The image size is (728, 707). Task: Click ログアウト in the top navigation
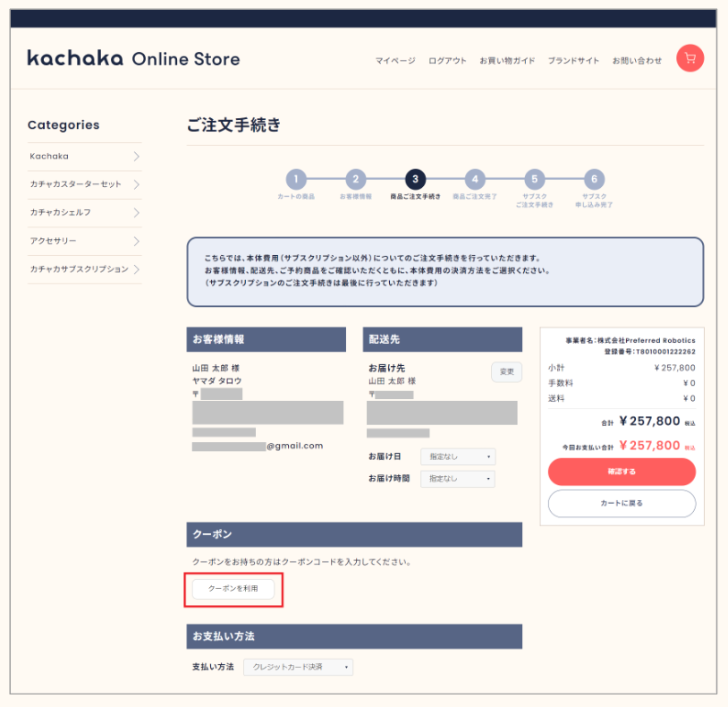(447, 61)
